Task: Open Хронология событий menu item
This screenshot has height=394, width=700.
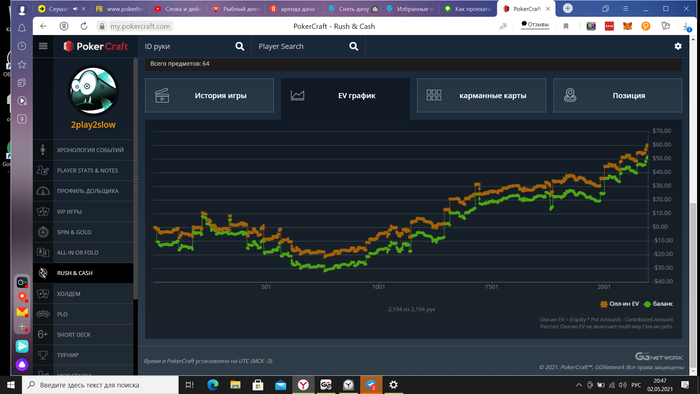Action: [x=83, y=150]
